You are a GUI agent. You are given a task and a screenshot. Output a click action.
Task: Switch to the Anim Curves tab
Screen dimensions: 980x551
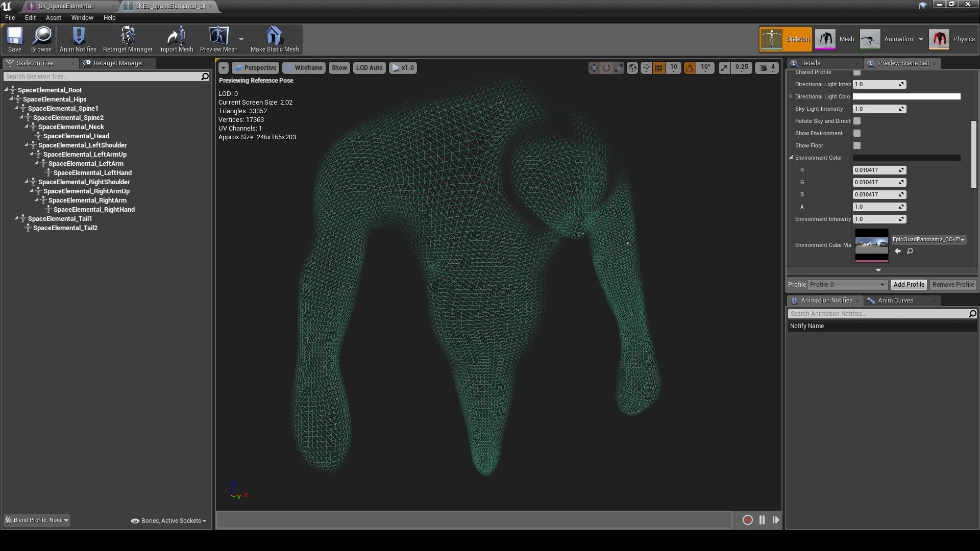895,300
